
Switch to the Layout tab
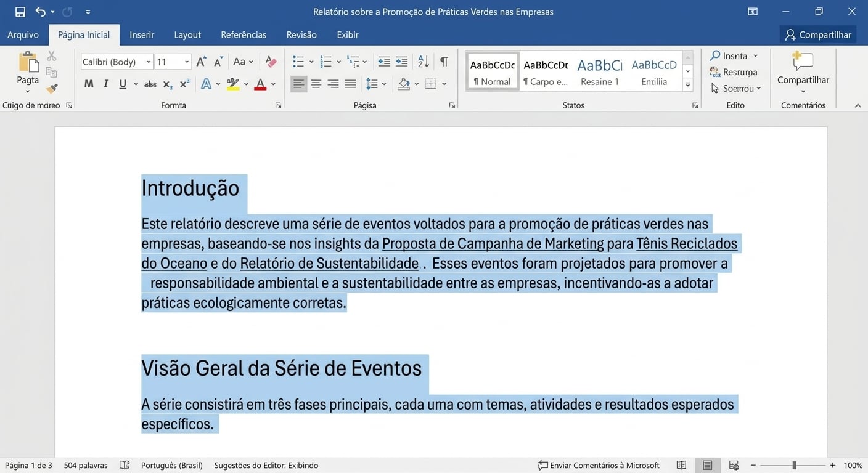pos(187,34)
